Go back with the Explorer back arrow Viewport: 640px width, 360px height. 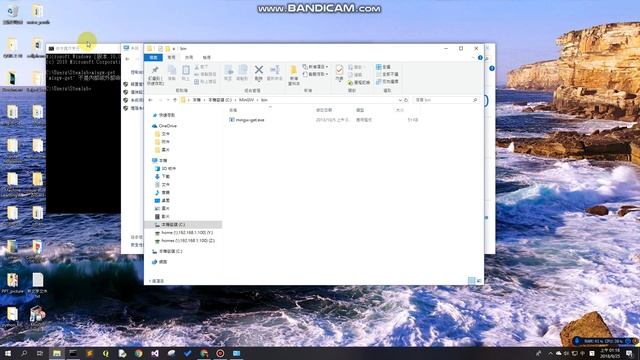(x=151, y=100)
